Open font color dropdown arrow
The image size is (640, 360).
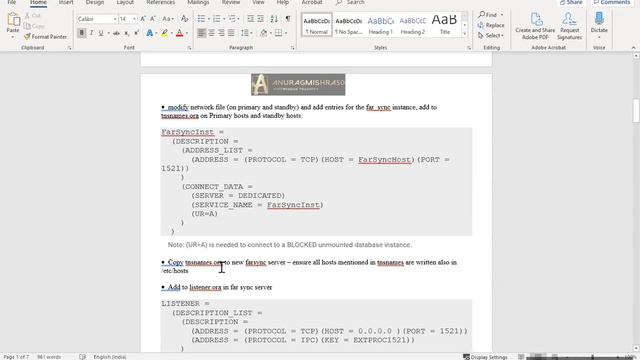pos(187,33)
